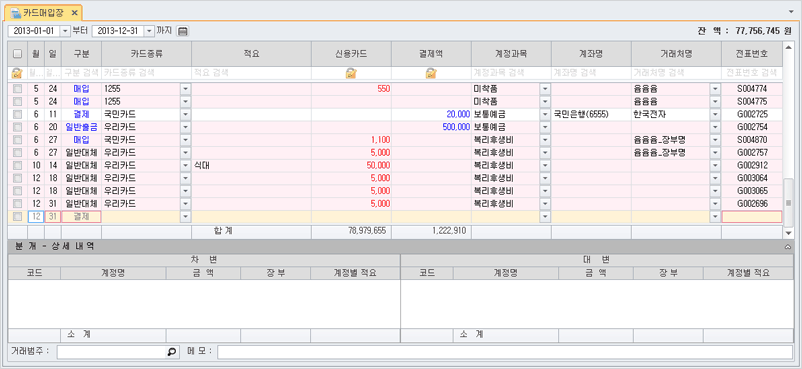Open 1255 card dropdown in S004774 row

(x=185, y=89)
